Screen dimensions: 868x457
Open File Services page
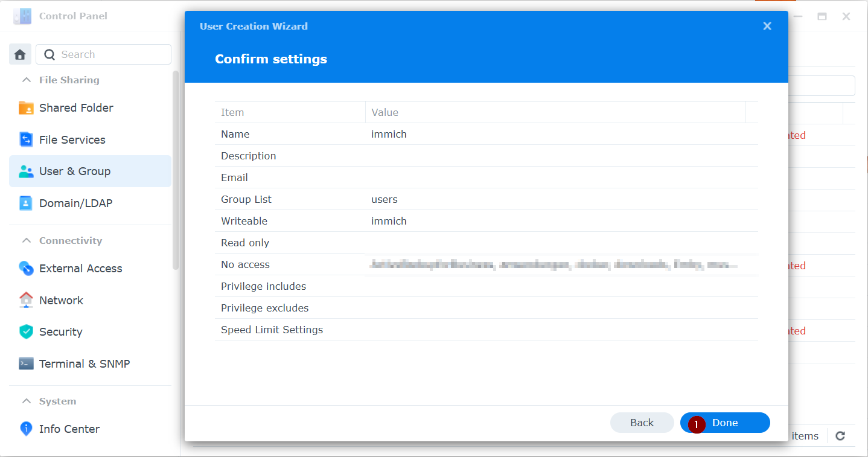click(x=90, y=139)
